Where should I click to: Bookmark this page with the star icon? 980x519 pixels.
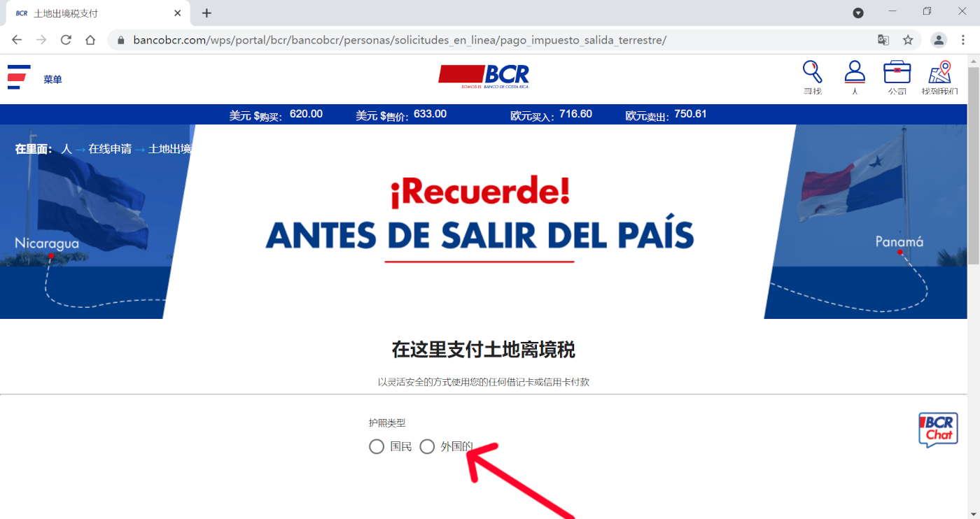(908, 40)
